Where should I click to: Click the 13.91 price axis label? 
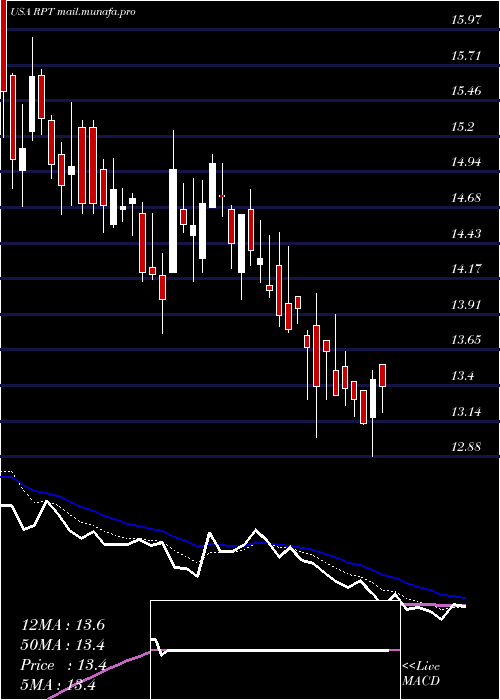(x=467, y=304)
